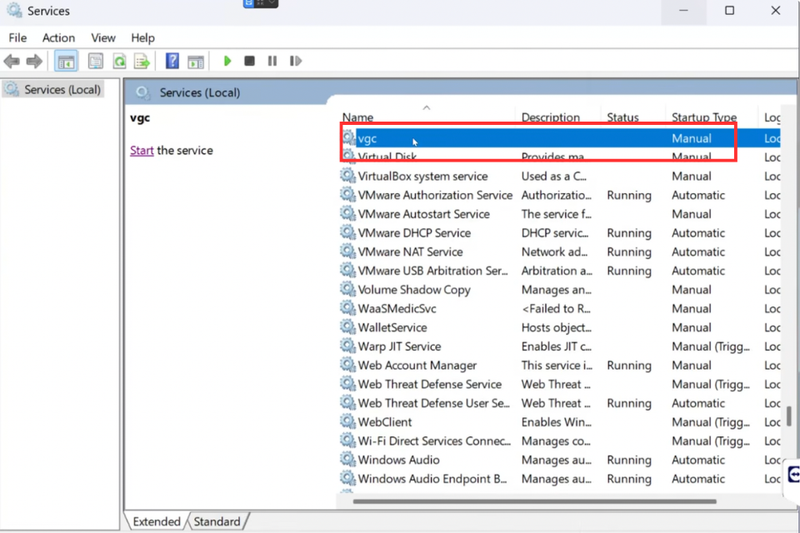The width and height of the screenshot is (800, 533).
Task: Click 'Used as a C...' description text
Action: [x=554, y=176]
